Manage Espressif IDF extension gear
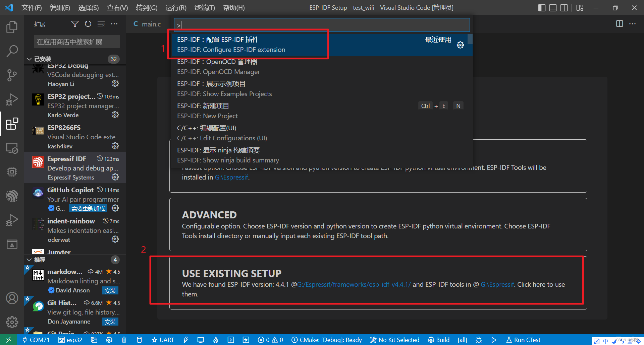This screenshot has width=644, height=345. [115, 177]
